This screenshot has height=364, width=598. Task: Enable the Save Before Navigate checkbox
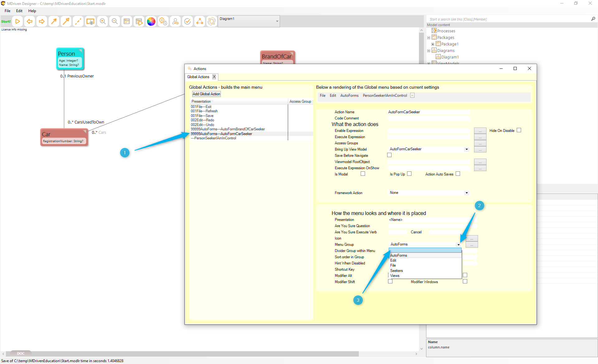pos(389,155)
